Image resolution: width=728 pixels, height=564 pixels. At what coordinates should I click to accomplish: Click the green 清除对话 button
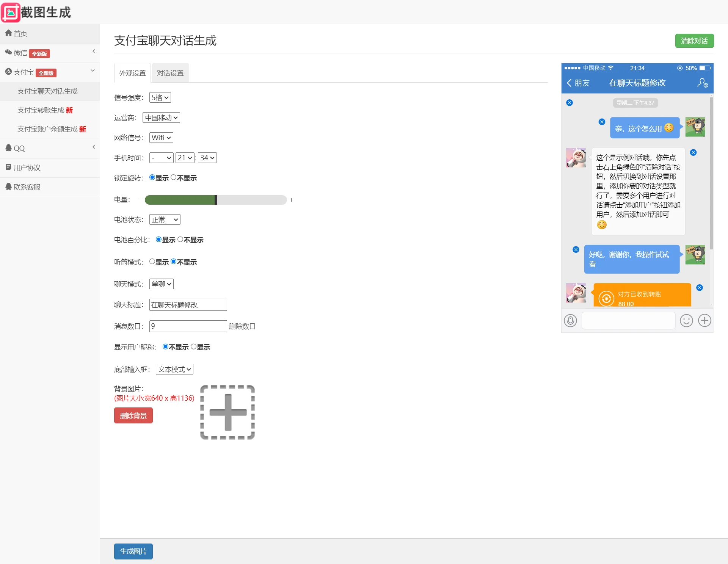click(694, 41)
